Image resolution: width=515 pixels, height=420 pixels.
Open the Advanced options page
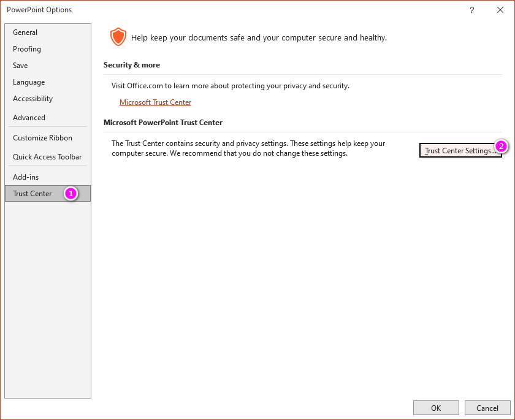pos(29,117)
